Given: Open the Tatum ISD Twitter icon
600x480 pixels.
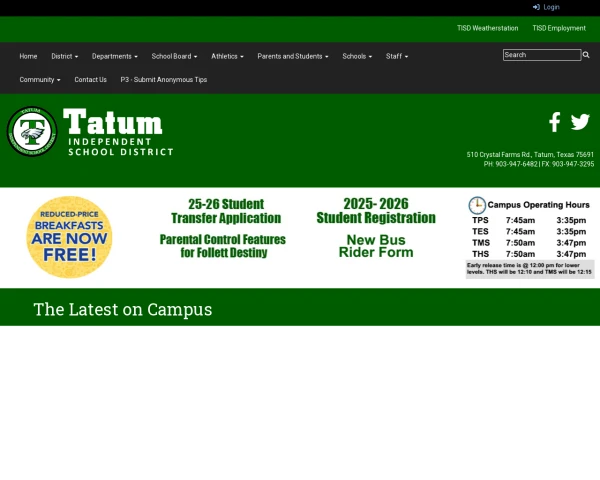Looking at the screenshot, I should point(580,122).
